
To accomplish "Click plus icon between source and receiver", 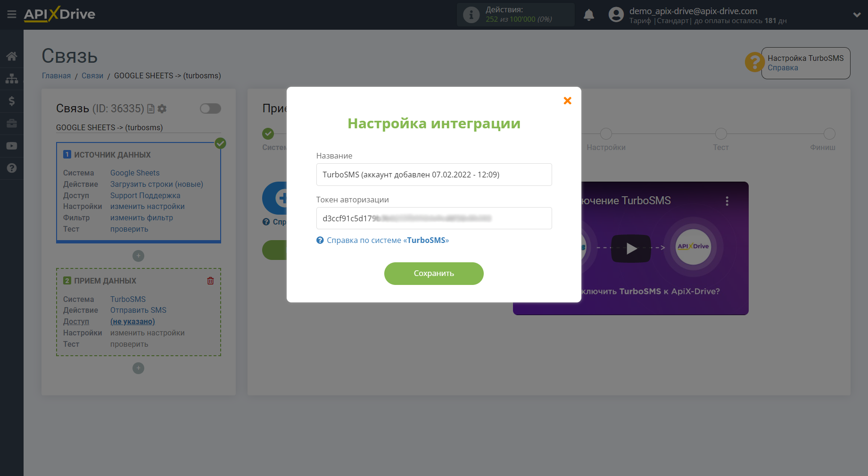I will [138, 256].
